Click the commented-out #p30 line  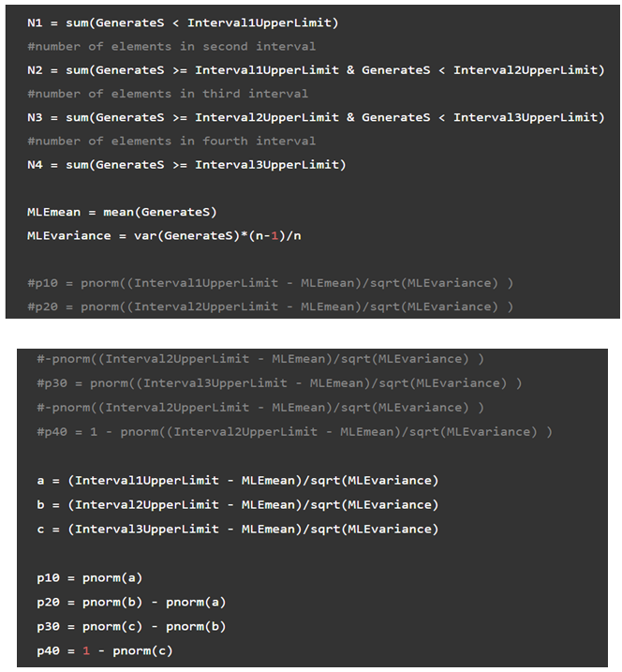coord(279,382)
